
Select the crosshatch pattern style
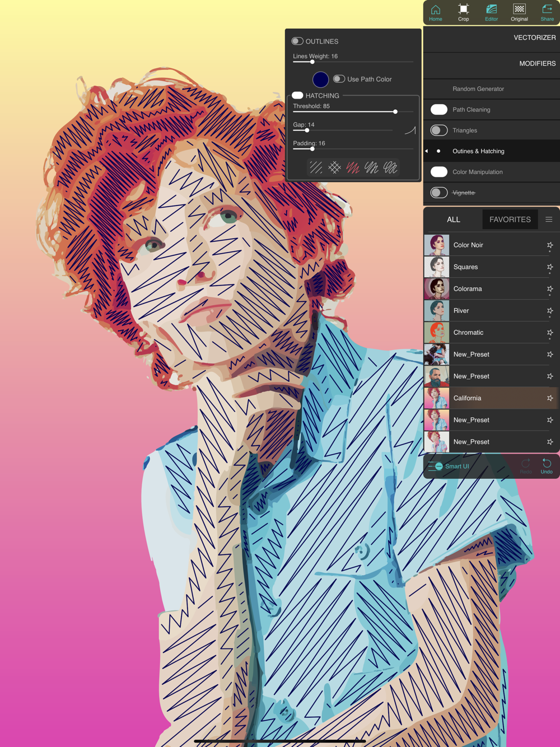[334, 167]
